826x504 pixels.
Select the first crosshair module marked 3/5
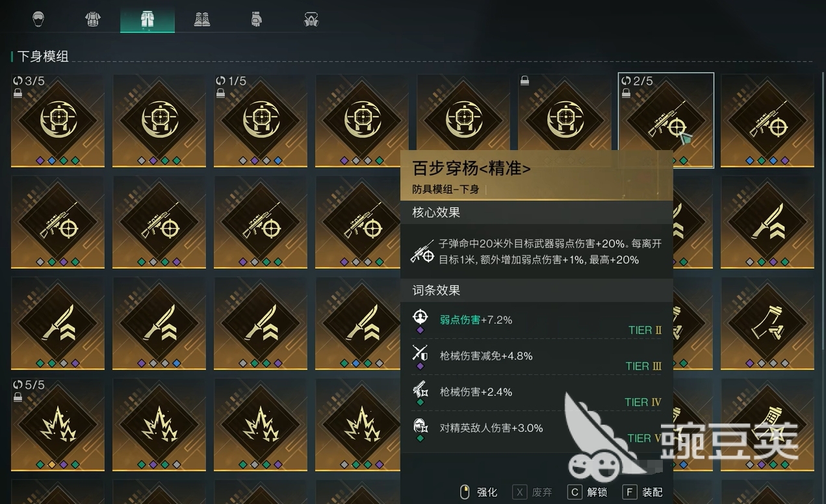tap(58, 121)
